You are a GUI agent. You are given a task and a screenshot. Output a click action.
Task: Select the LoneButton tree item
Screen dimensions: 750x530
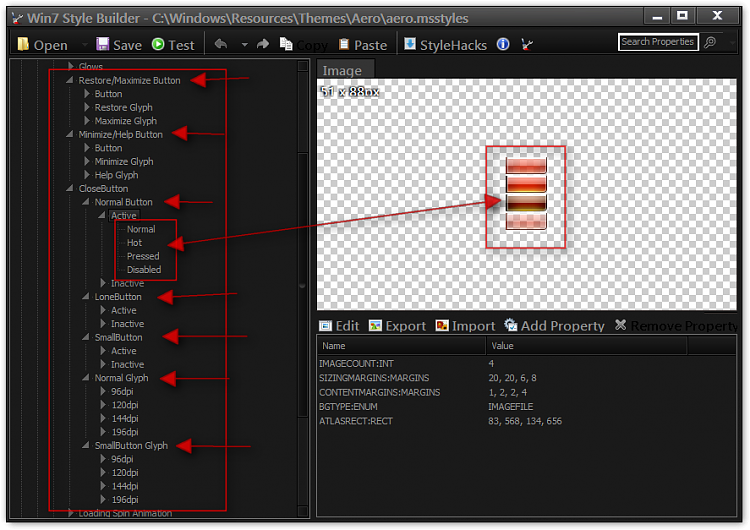pyautogui.click(x=118, y=297)
